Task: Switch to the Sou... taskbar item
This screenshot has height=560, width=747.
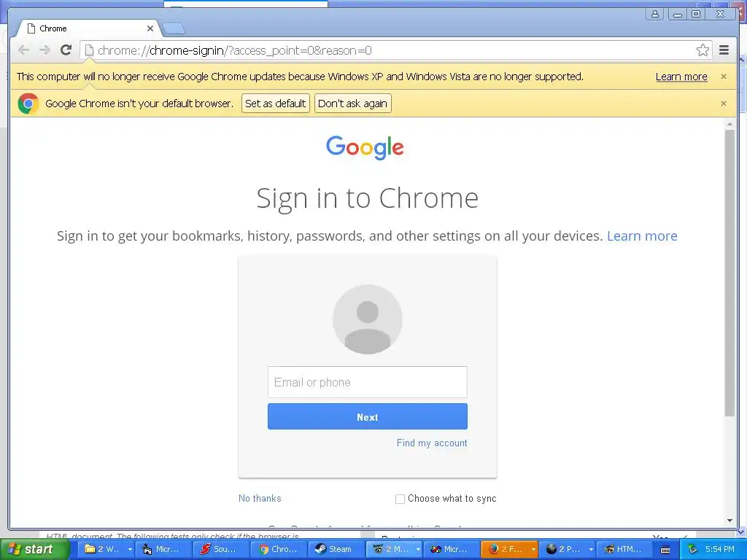Action: click(x=221, y=549)
